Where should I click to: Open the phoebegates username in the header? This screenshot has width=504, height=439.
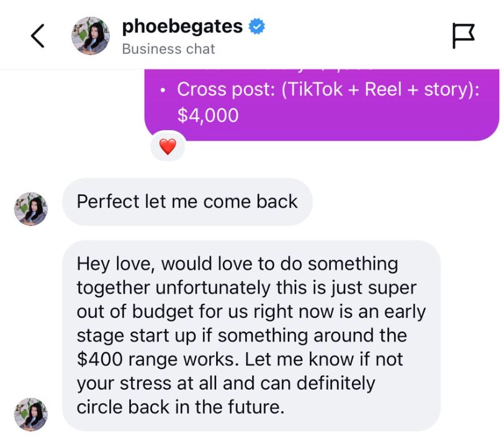click(x=182, y=26)
